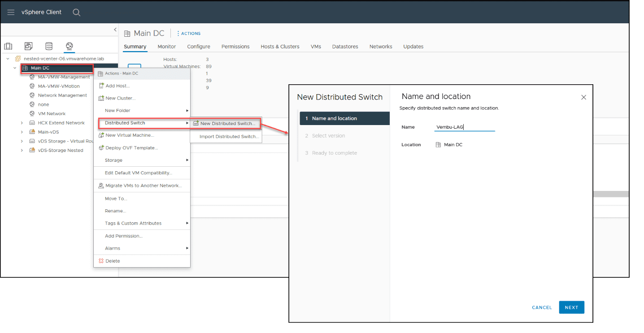Screen dimensions: 644x333
Task: Switch to the Monitor tab
Action: click(x=167, y=47)
